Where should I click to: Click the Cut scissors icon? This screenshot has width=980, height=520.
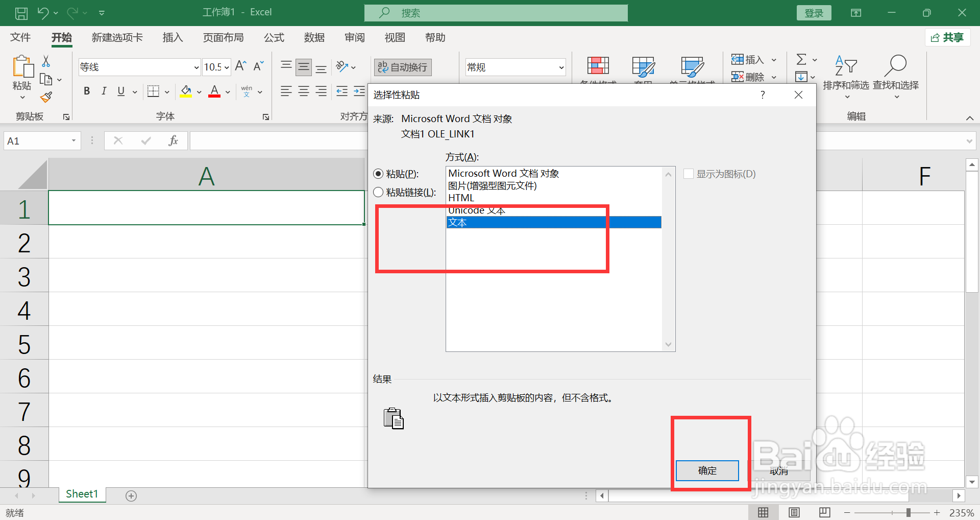(x=46, y=61)
